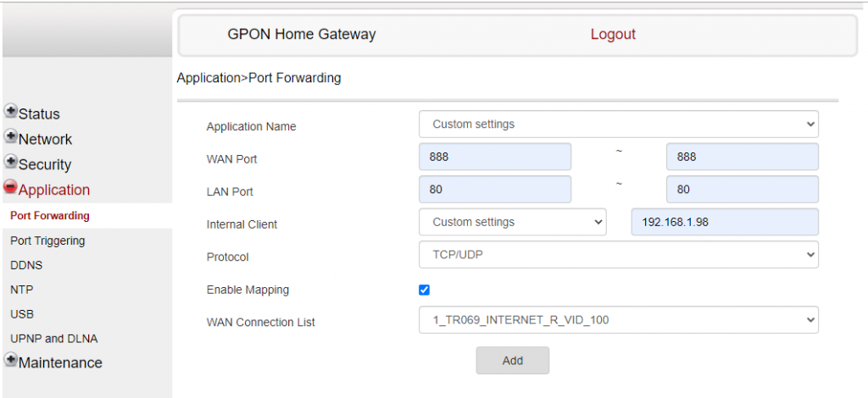Click the Add button
Image resolution: width=868 pixels, height=398 pixels.
[513, 361]
